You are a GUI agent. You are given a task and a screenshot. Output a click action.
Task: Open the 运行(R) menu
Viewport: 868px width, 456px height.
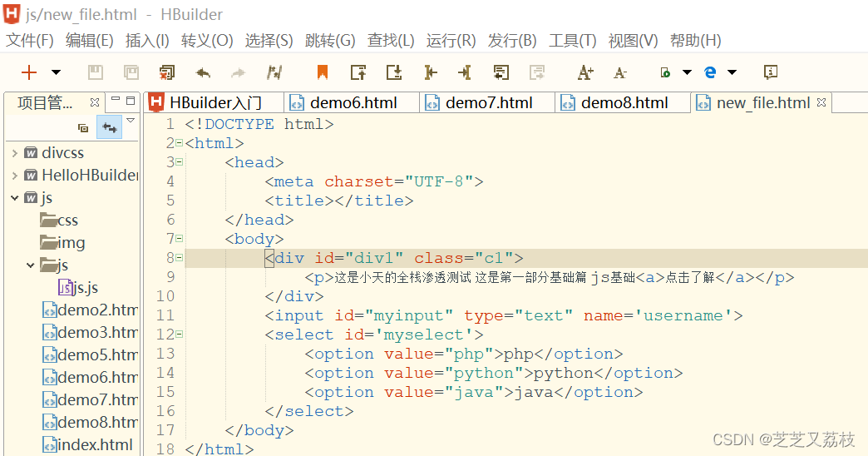click(451, 41)
